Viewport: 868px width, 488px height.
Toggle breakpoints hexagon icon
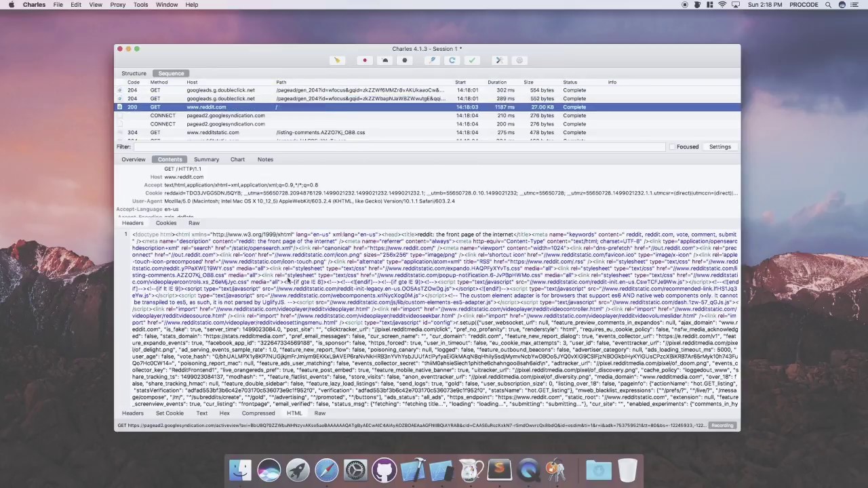coord(405,60)
